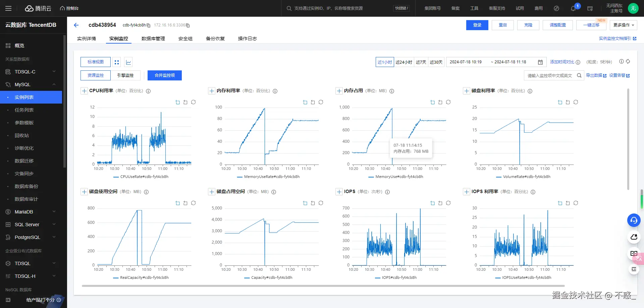Switch to 引擎监控 monitoring type

[x=125, y=75]
